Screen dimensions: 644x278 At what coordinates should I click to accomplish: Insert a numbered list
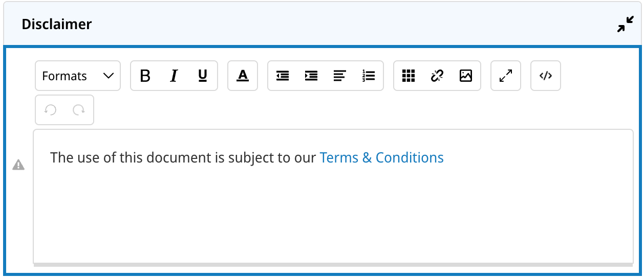pos(368,76)
